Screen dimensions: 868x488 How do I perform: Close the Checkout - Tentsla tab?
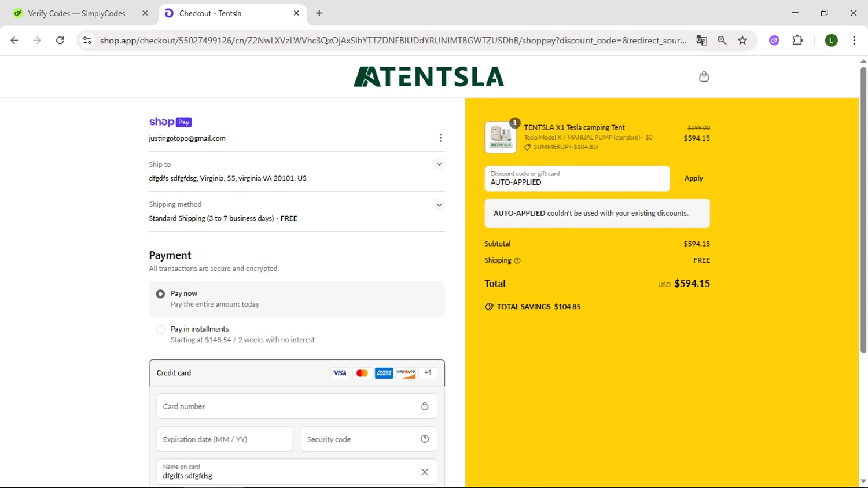point(296,13)
